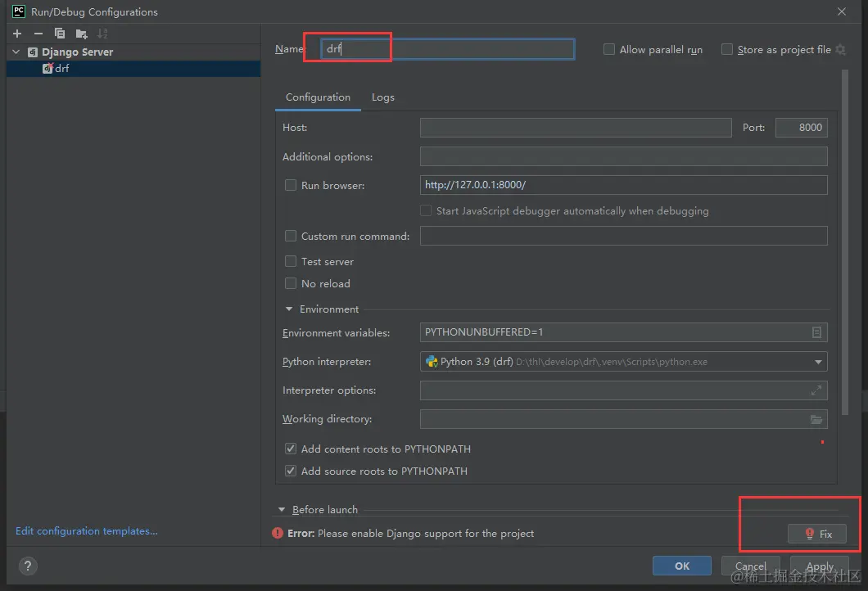Remove the selected configuration

coord(38,34)
